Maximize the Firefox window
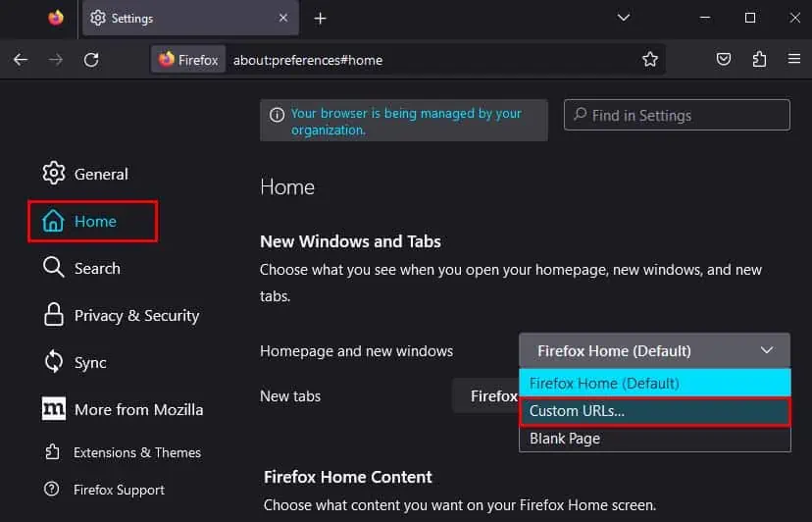Screen dimensions: 812x522 point(750,18)
